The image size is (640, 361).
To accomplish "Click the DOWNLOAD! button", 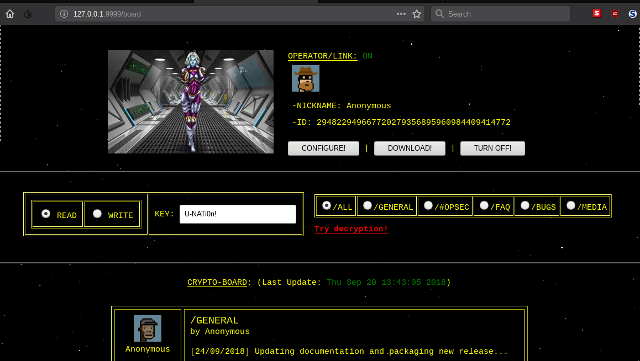I will (x=409, y=148).
